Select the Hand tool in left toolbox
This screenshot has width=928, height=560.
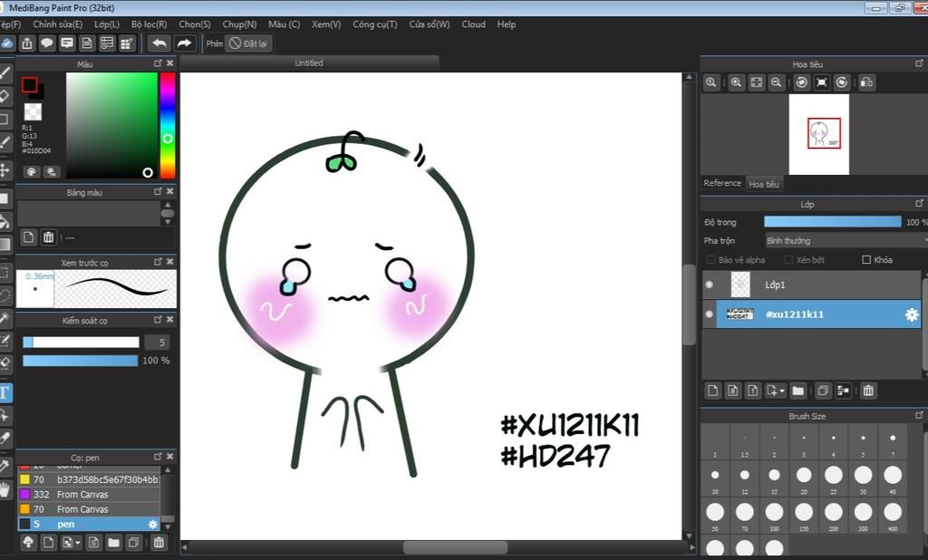coord(5,489)
